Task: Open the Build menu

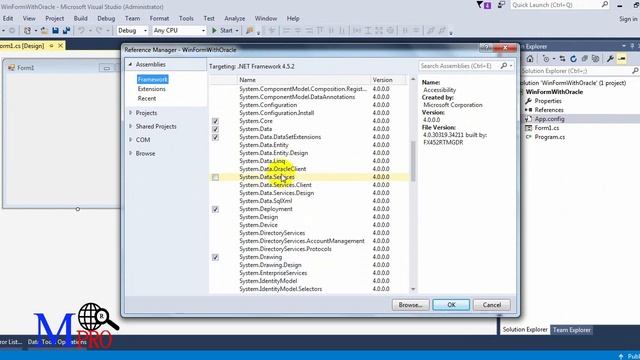Action: [80, 18]
